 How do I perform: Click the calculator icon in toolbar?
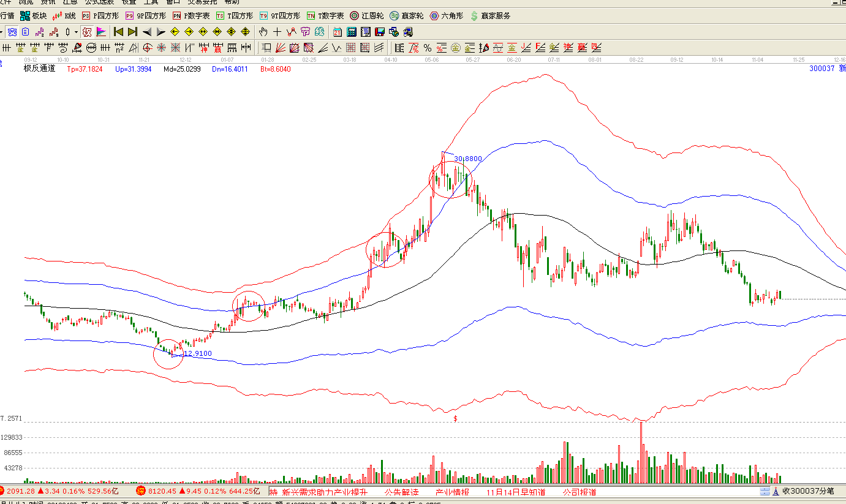pos(352,32)
